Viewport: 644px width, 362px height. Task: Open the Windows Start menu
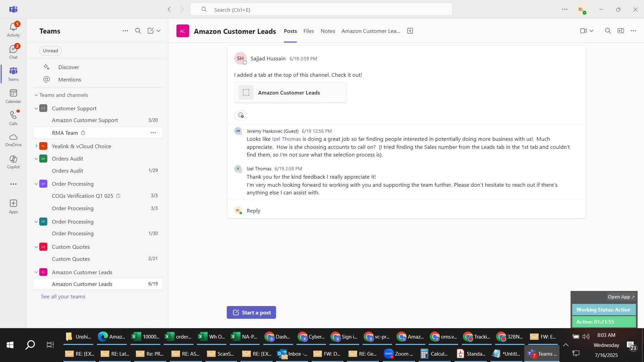[10, 345]
